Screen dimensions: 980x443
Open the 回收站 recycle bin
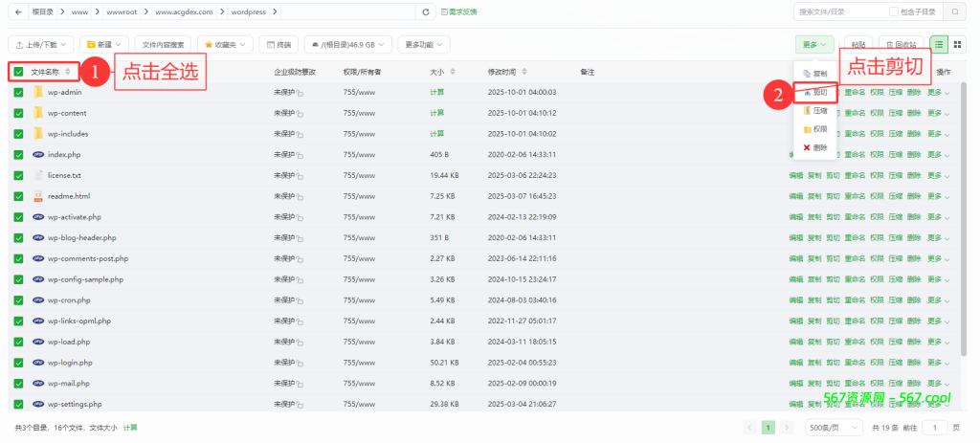tap(902, 44)
